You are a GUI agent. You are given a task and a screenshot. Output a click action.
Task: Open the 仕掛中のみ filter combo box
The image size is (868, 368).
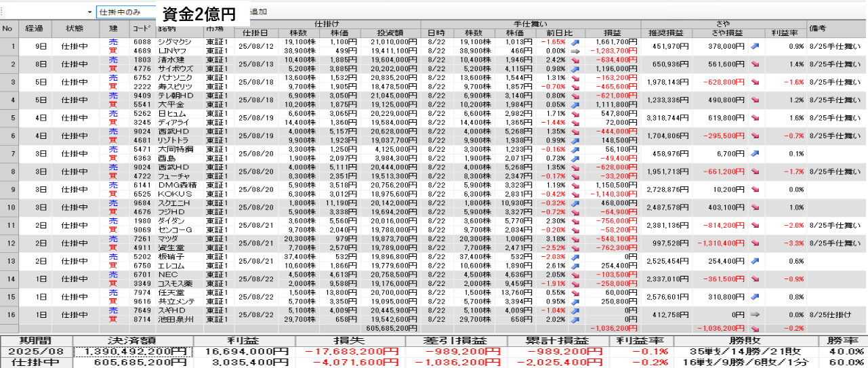click(127, 12)
